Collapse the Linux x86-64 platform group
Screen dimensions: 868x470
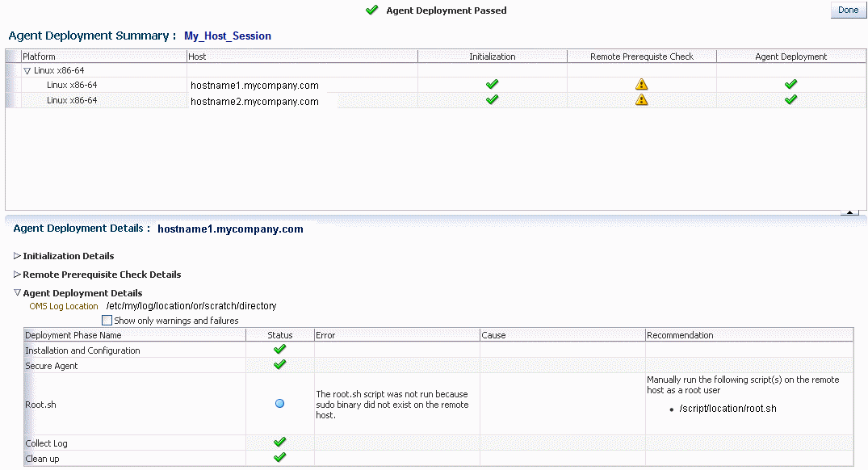[27, 71]
